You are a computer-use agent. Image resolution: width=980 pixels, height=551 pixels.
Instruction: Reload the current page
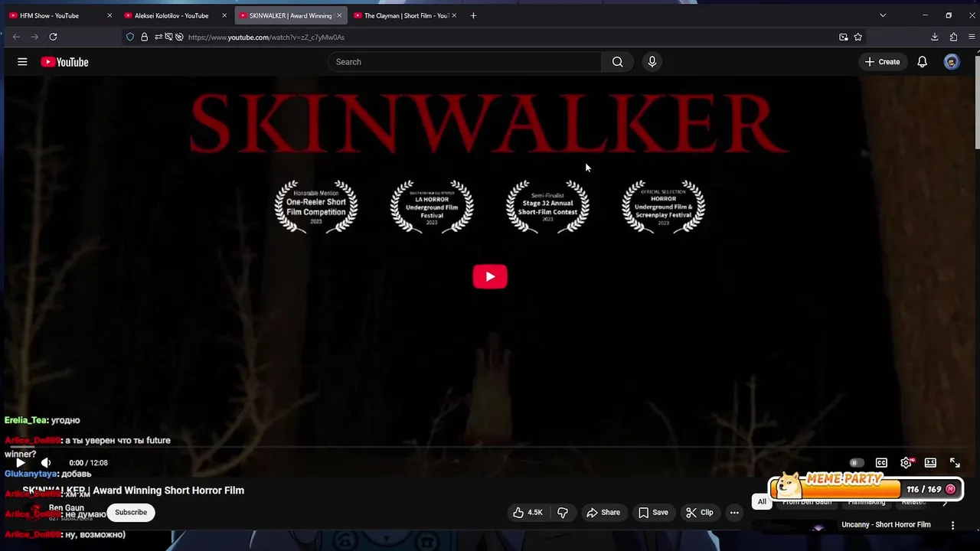coord(53,37)
